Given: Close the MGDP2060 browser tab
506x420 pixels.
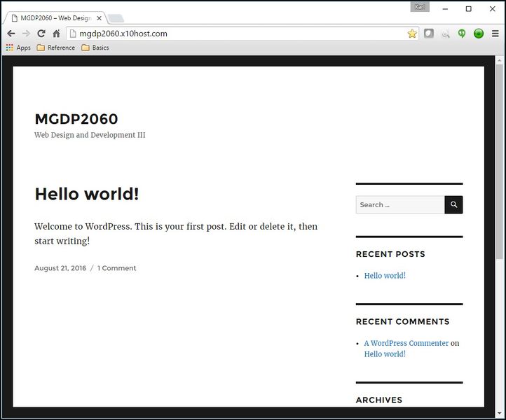Looking at the screenshot, I should 100,18.
